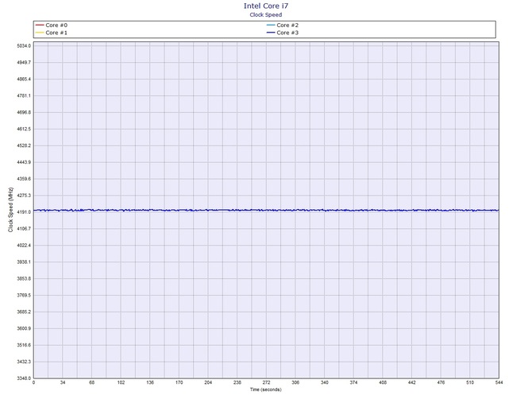532x399 pixels.
Task: Click the 'Clock Speed' subtitle under the title
Action: point(266,14)
